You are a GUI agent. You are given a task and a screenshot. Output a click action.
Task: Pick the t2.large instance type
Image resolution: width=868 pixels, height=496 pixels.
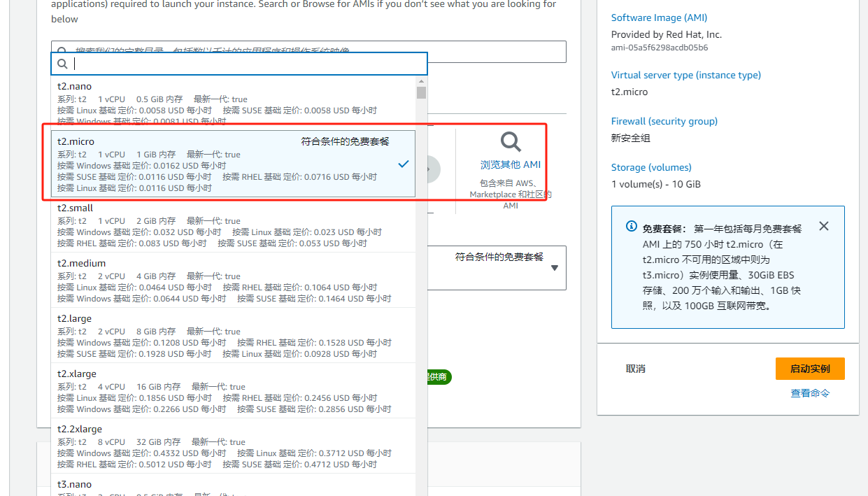pos(233,336)
